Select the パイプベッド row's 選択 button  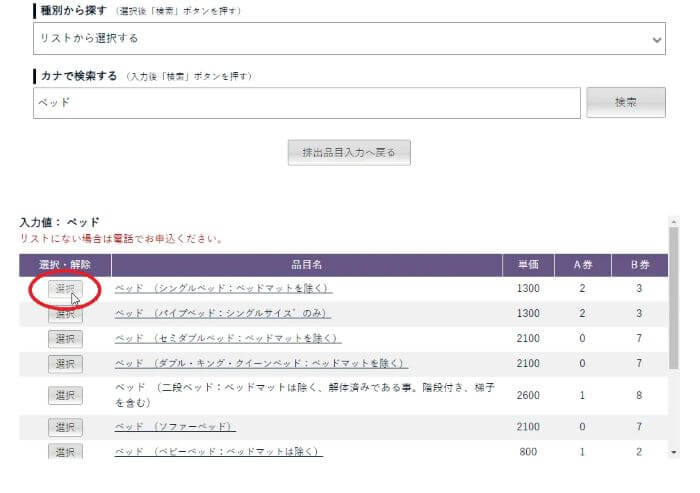65,314
